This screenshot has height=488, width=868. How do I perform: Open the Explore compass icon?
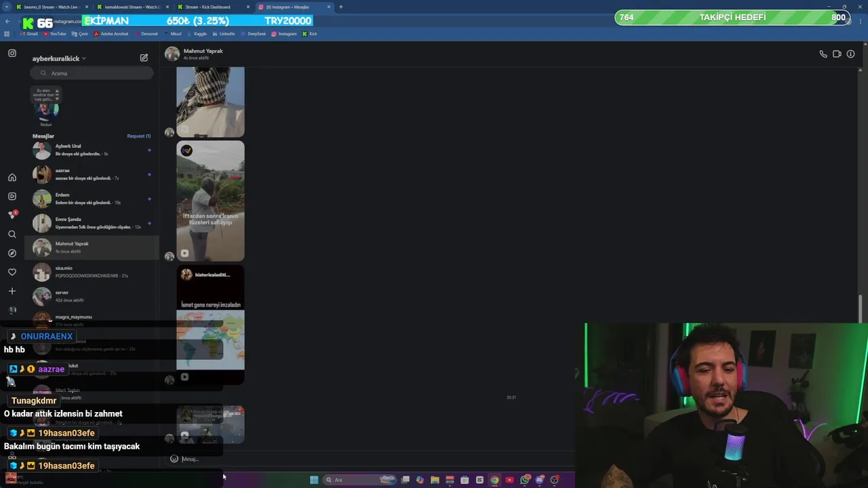coord(12,253)
